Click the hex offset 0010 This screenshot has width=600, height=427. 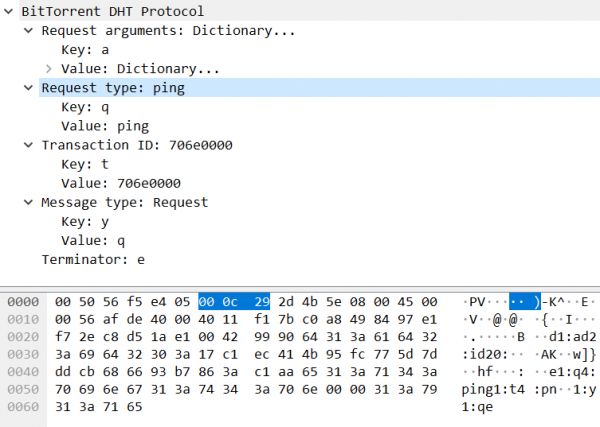tap(23, 319)
